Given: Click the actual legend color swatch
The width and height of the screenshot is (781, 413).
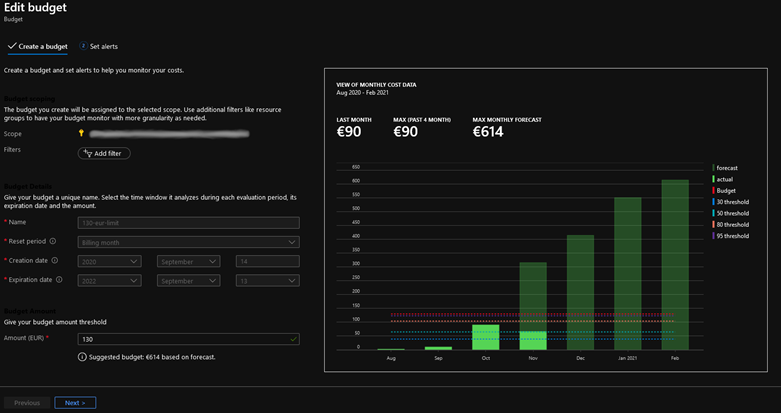Looking at the screenshot, I should coord(714,179).
